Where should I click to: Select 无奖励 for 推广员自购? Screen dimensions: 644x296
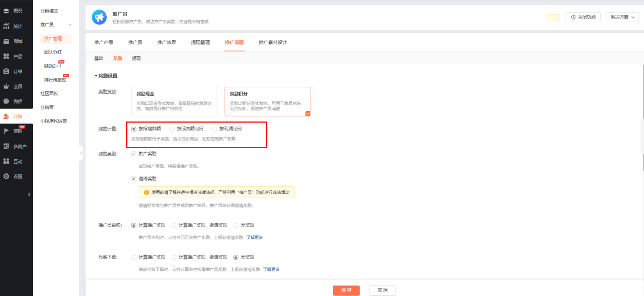coord(236,225)
